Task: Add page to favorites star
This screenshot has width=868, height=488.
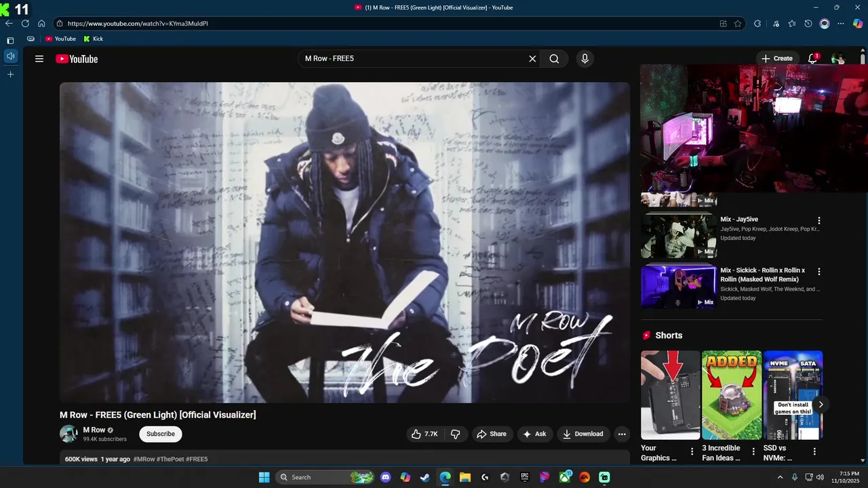Action: pyautogui.click(x=738, y=23)
